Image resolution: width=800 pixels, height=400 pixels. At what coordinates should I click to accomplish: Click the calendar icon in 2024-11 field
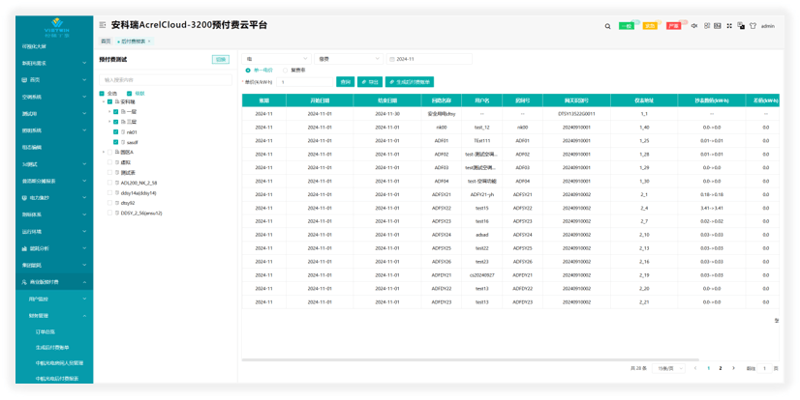pyautogui.click(x=392, y=59)
